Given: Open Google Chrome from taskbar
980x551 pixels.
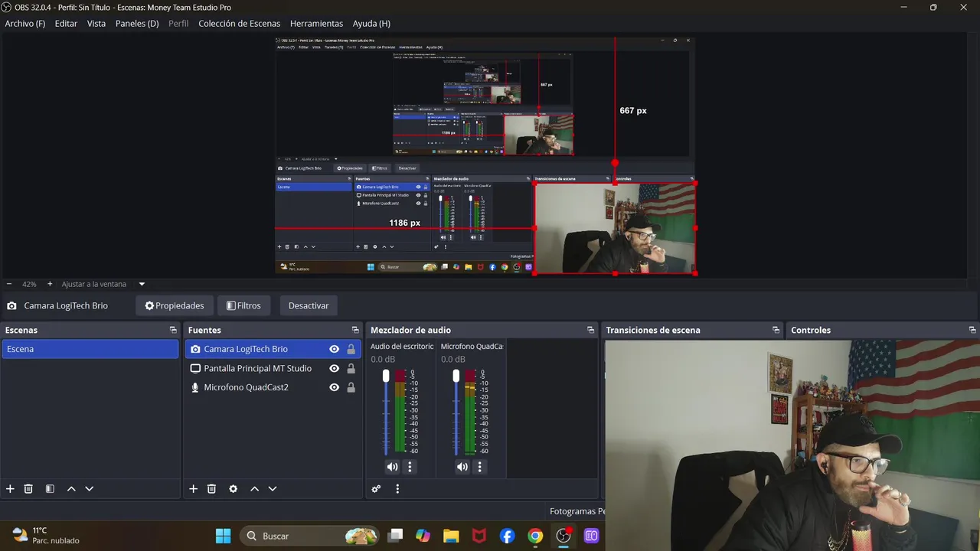Looking at the screenshot, I should (x=535, y=536).
